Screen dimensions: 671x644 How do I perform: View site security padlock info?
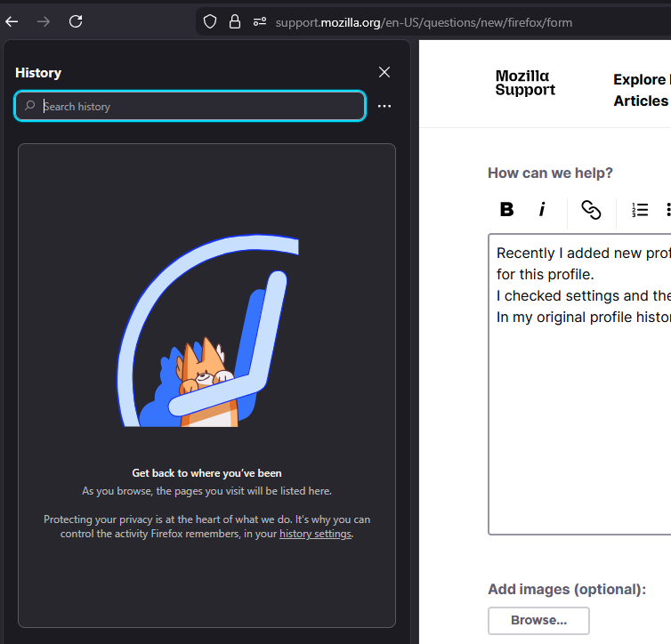[235, 21]
